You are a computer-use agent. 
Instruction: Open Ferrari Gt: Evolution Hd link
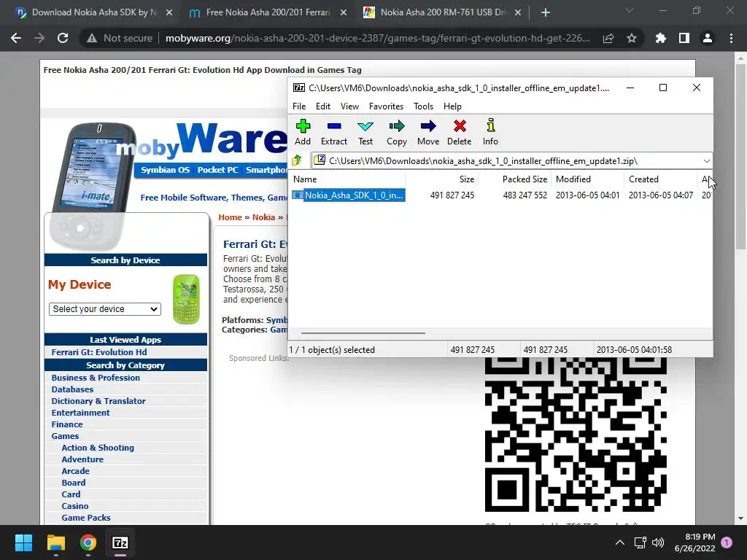click(99, 352)
